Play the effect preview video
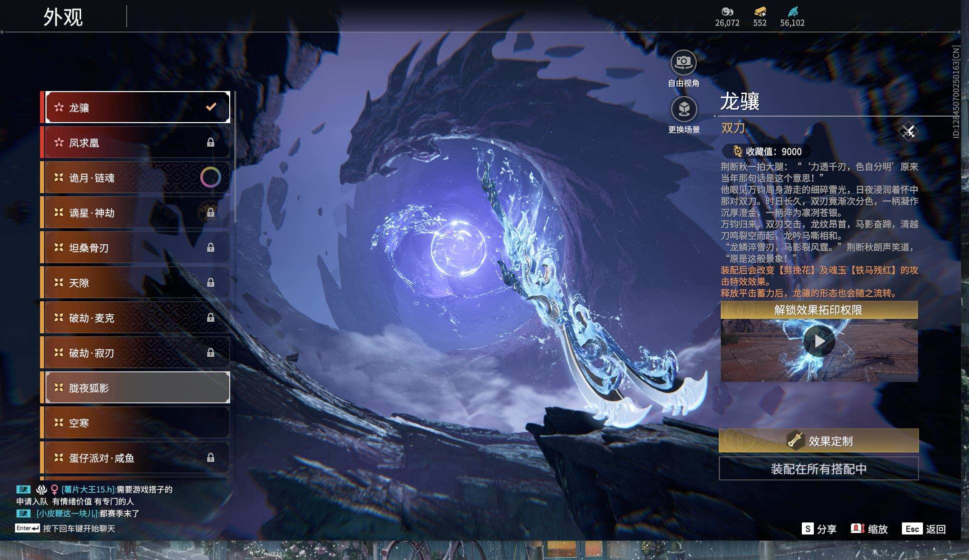 (x=819, y=341)
